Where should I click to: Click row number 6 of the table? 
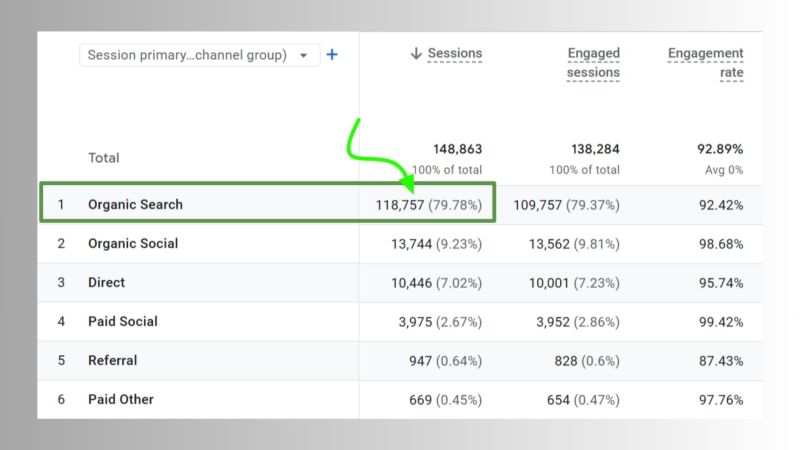61,399
